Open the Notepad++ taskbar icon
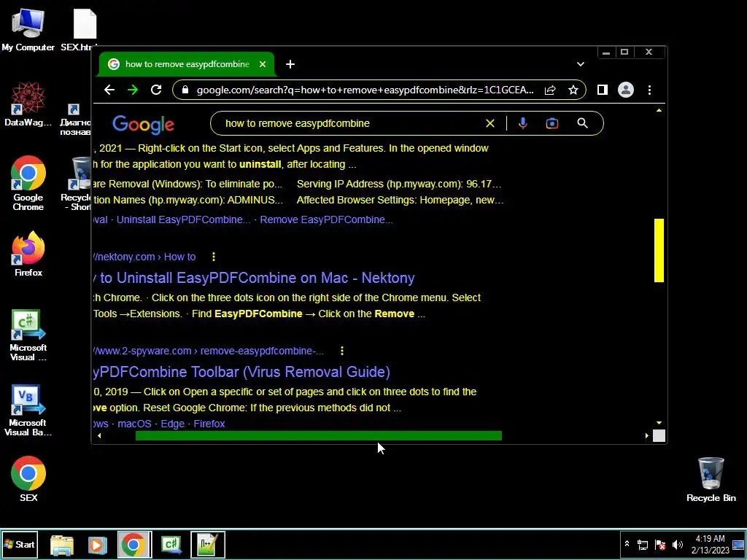This screenshot has width=747, height=560. (208, 544)
